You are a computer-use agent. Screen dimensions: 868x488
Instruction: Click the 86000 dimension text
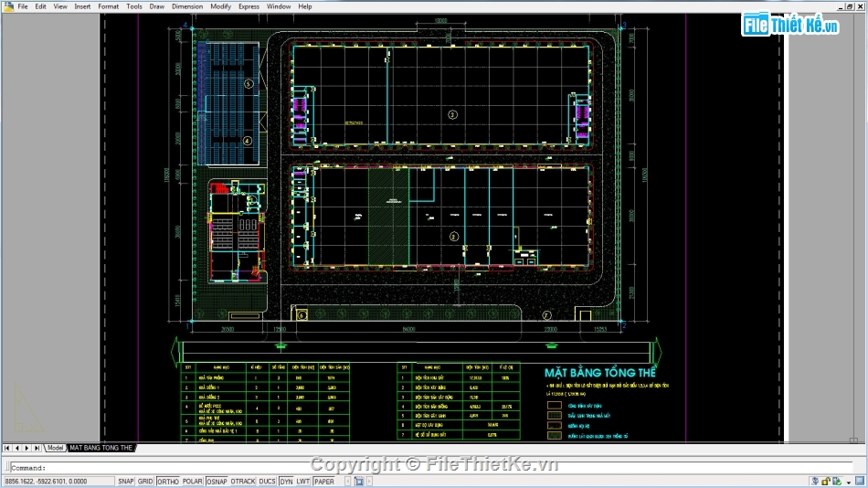[408, 329]
